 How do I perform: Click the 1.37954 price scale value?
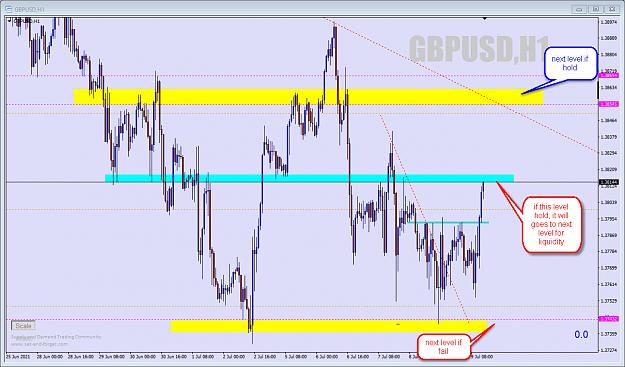(608, 219)
